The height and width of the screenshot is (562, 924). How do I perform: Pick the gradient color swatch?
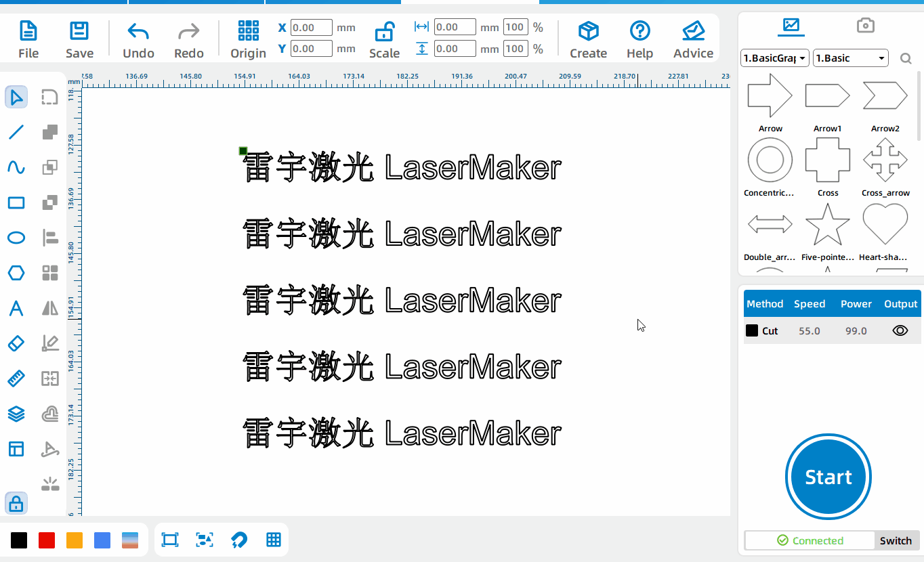130,540
